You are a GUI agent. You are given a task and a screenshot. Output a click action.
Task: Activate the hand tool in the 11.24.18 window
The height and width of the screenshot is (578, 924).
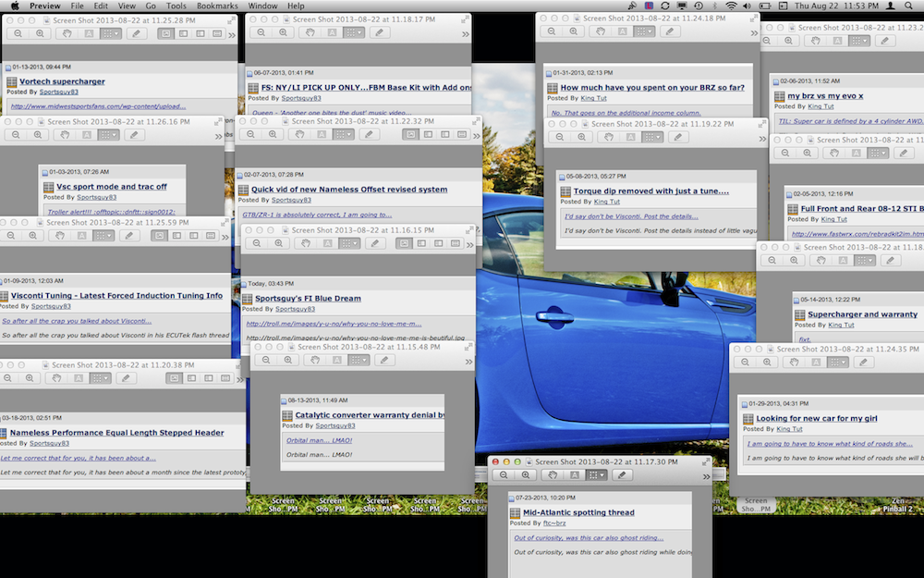coord(601,32)
